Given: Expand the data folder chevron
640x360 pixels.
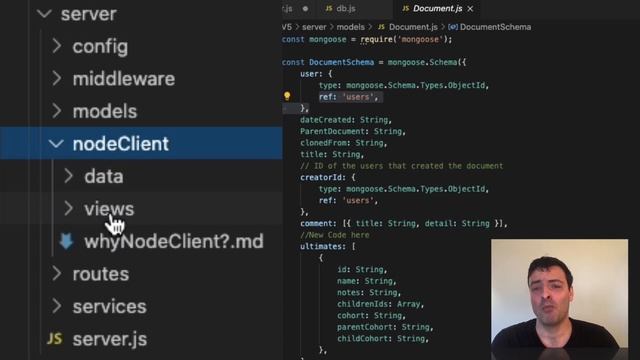Looking at the screenshot, I should click(69, 176).
